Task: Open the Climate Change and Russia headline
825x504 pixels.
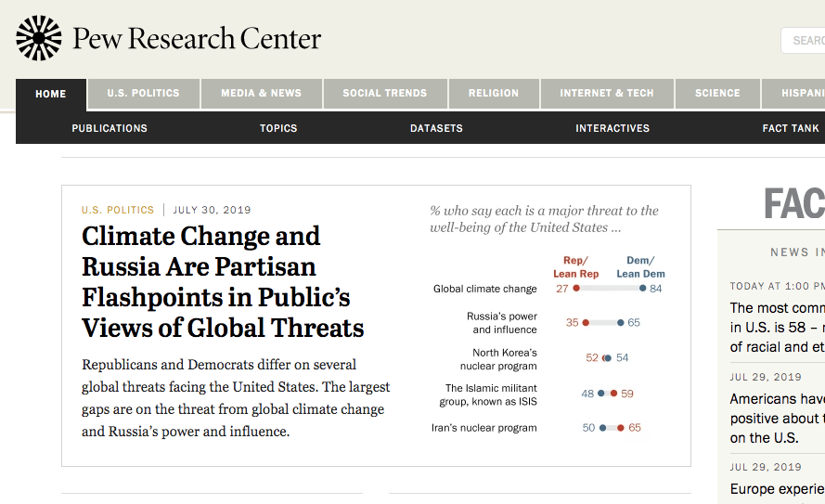Action: click(x=223, y=281)
